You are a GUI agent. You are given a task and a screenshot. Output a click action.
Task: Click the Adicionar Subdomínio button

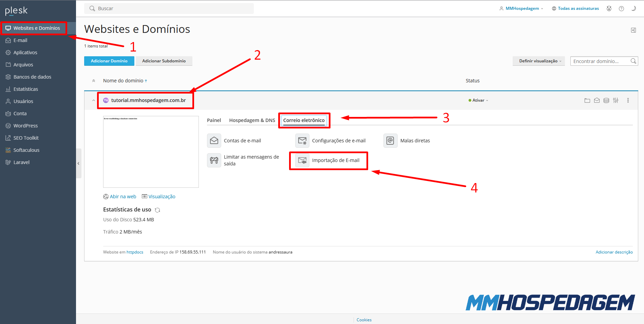click(x=164, y=61)
